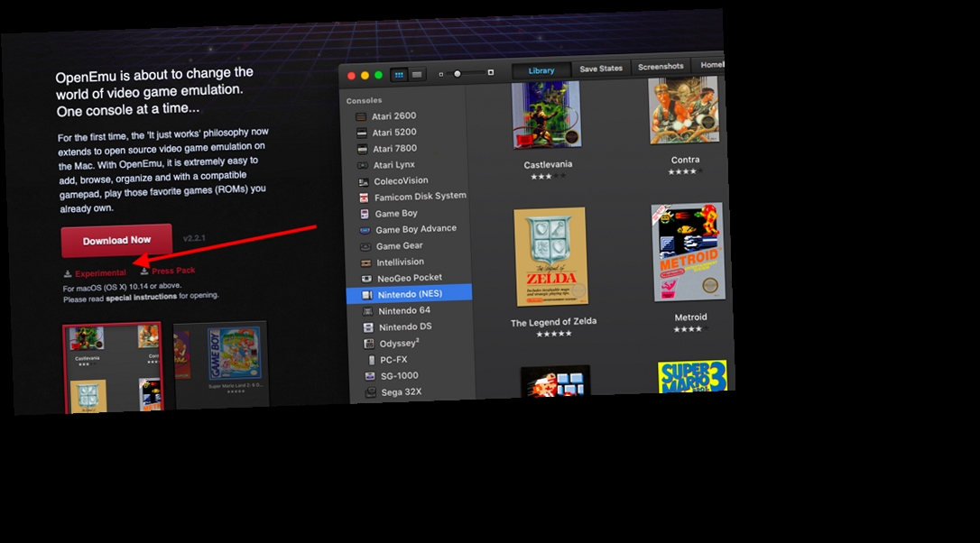The width and height of the screenshot is (980, 543).
Task: Collapse the Consoles section header
Action: pos(365,100)
